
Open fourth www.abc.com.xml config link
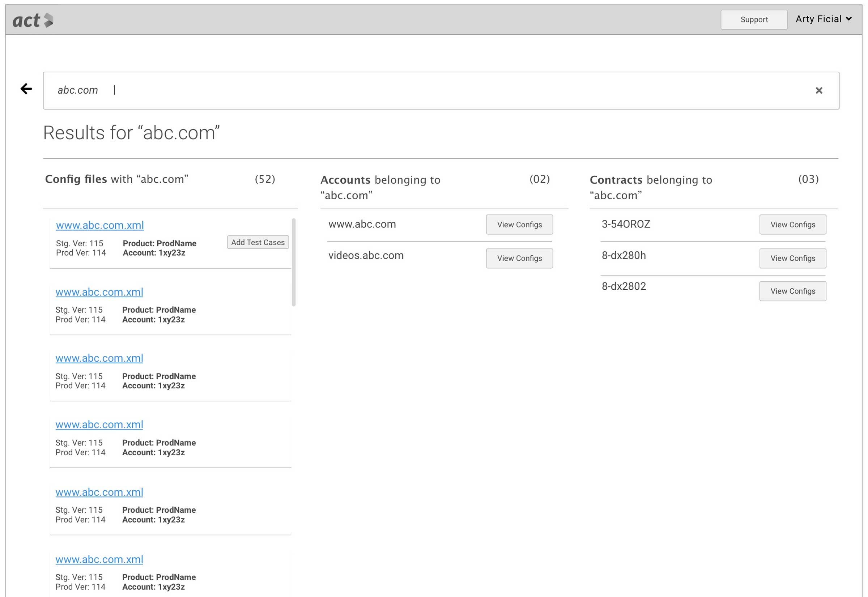tap(99, 425)
